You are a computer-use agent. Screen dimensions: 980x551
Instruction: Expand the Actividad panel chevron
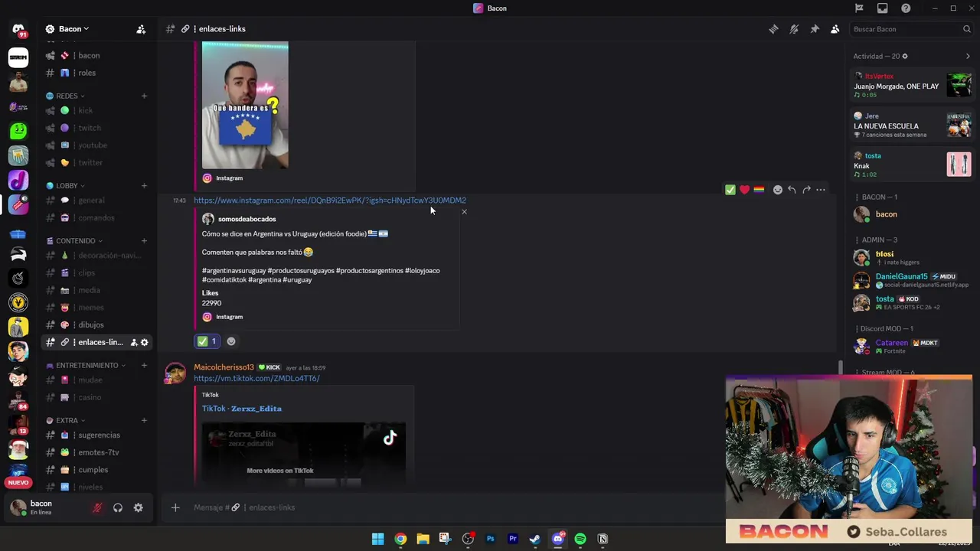(968, 56)
